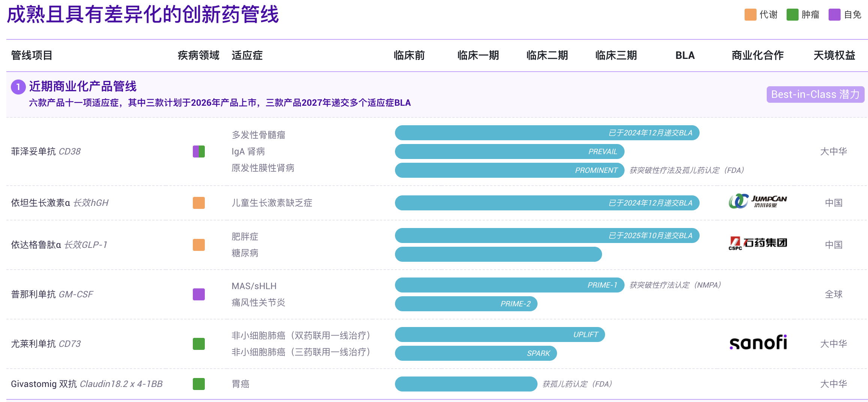
Task: Click the orange 代谢 legend swatch
Action: coord(750,15)
